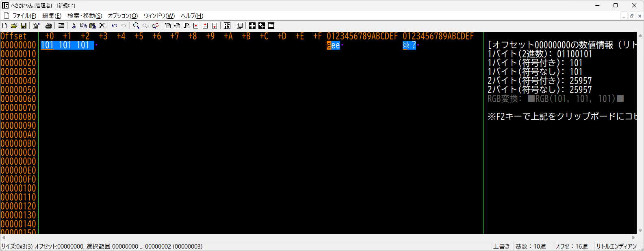Screen dimensions: 644x251
Task: Click page with bottom-left marker icon
Action: point(186,26)
